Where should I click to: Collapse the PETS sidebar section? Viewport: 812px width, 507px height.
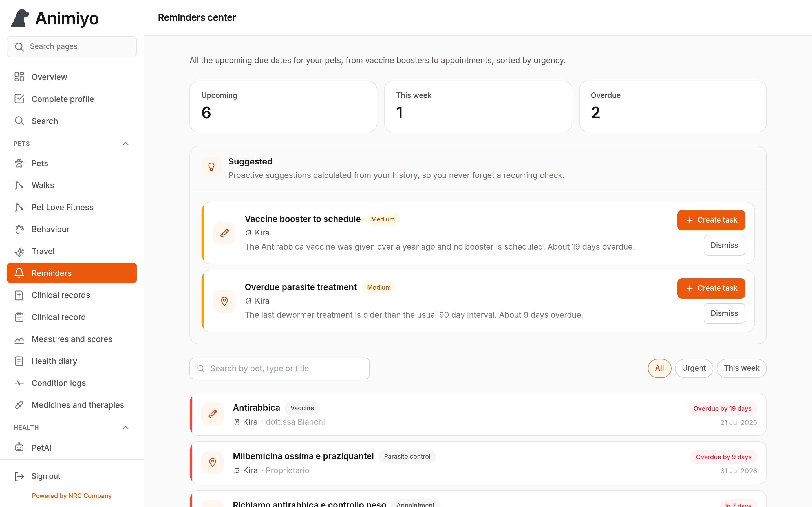126,144
